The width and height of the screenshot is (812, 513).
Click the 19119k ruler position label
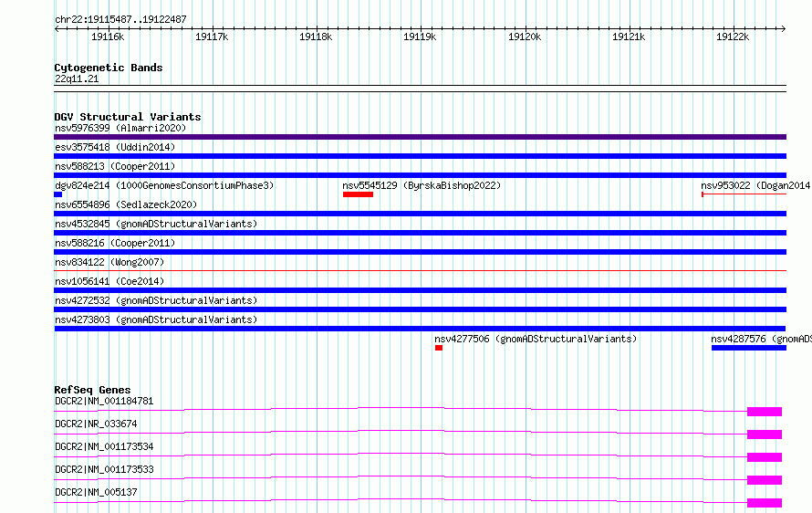pos(420,37)
